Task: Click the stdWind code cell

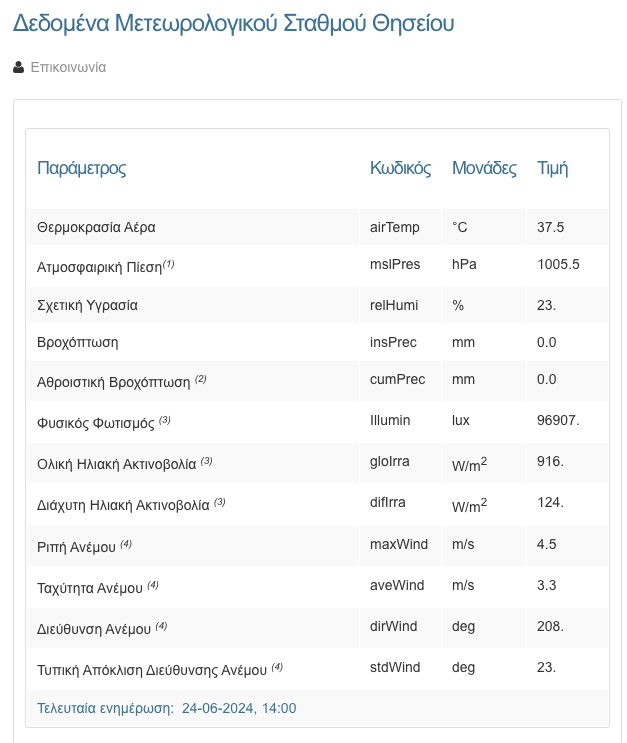Action: click(395, 667)
